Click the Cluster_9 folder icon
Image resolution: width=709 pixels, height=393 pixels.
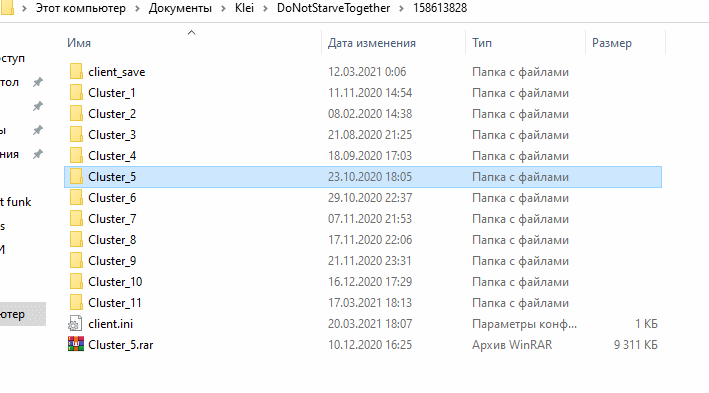[76, 260]
